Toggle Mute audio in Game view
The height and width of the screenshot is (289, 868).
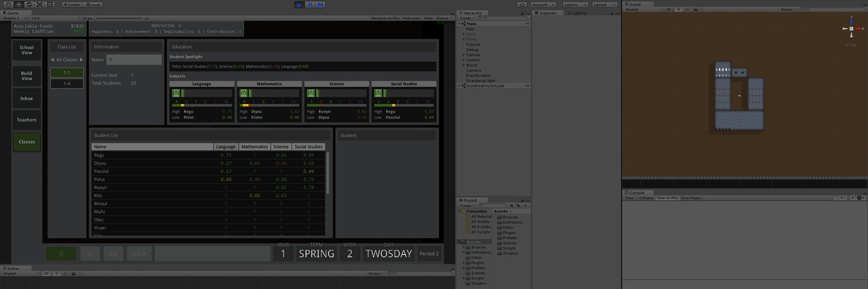tap(412, 18)
